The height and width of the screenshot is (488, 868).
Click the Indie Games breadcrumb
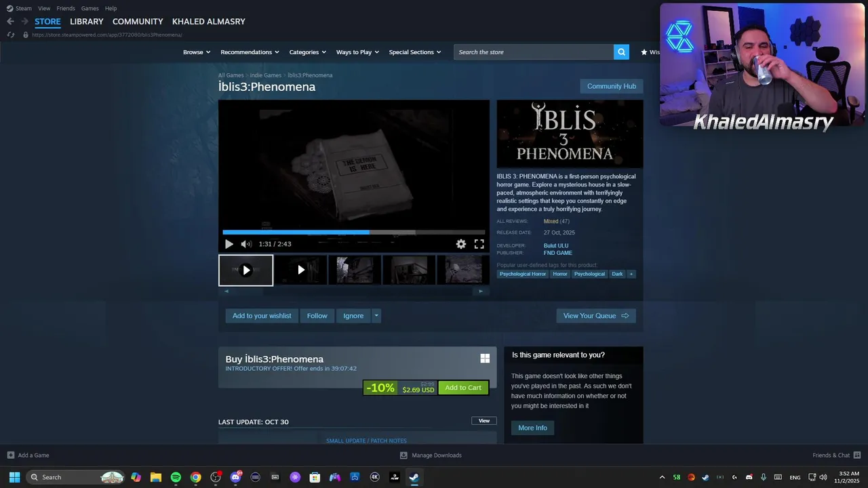click(265, 75)
